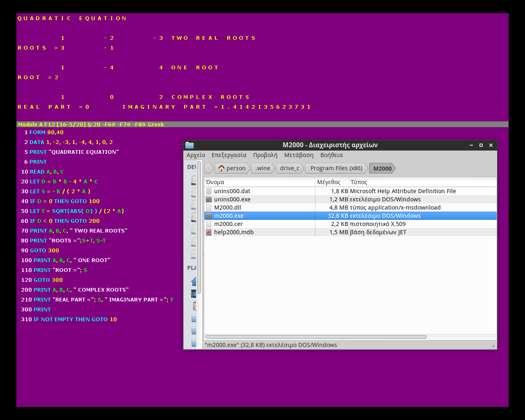Screen dimensions: 525x420
Task: Click line 10 READ A, B, C
Action: coord(43,172)
